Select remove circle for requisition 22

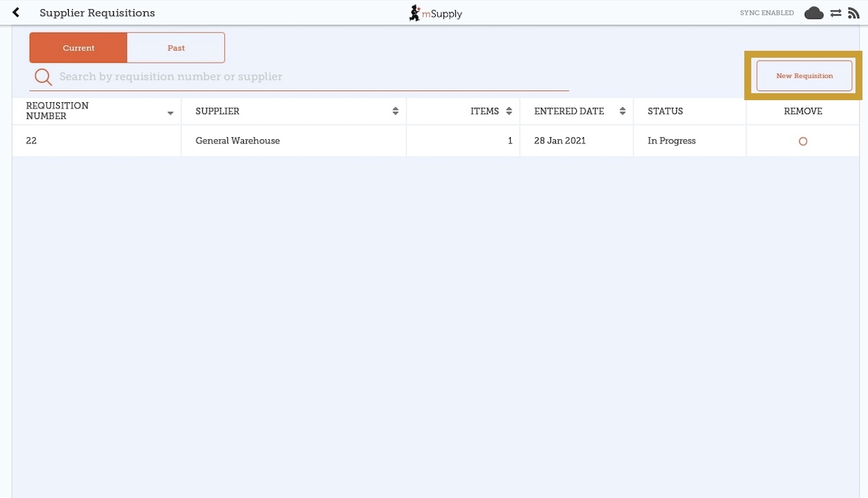point(803,141)
